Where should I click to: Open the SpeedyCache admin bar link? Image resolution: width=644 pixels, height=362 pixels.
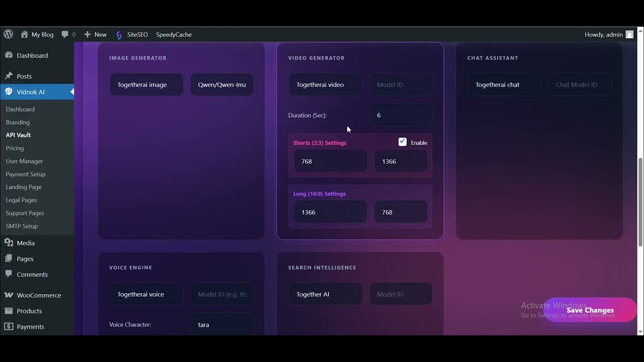(174, 35)
